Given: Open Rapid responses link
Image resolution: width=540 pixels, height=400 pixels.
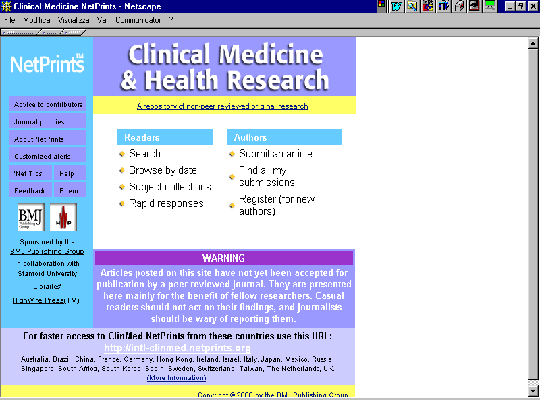Looking at the screenshot, I should click(x=166, y=203).
